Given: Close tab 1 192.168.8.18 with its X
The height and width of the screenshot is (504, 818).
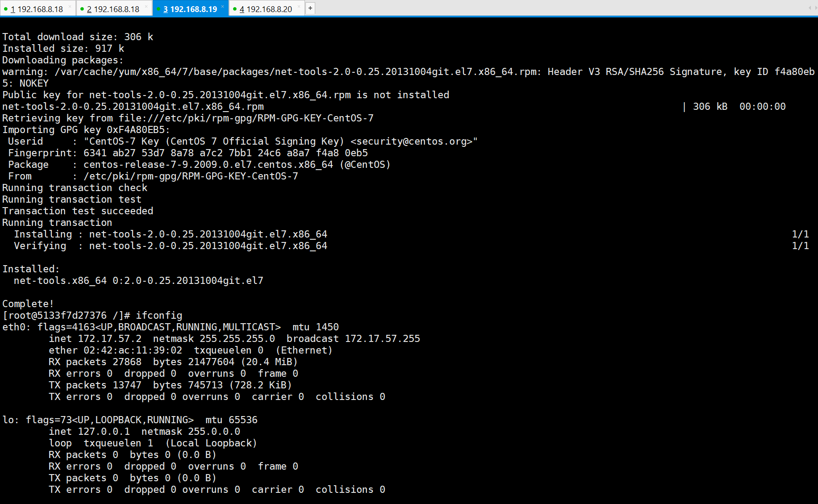Looking at the screenshot, I should (70, 6).
